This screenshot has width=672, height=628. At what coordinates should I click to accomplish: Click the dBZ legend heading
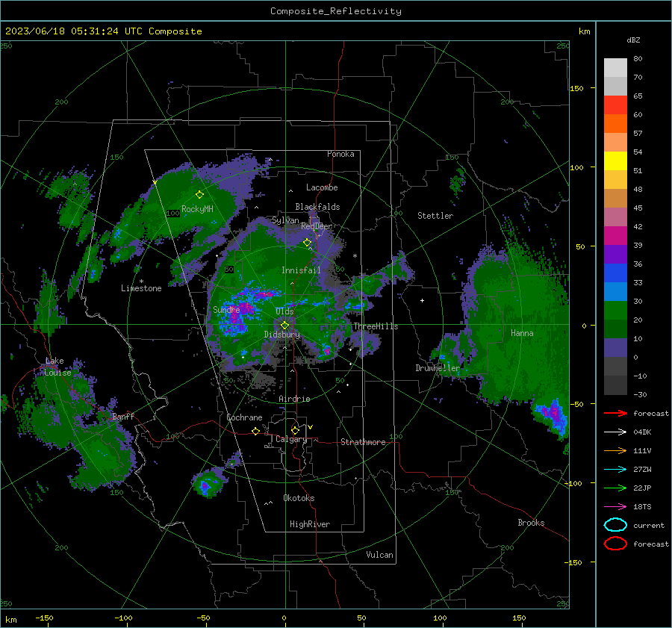click(x=633, y=40)
